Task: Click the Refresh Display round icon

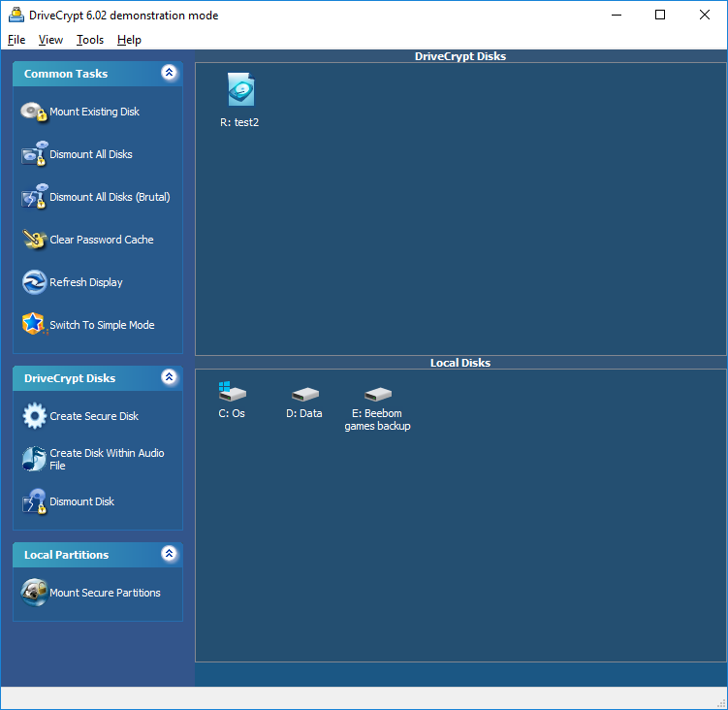Action: click(34, 282)
